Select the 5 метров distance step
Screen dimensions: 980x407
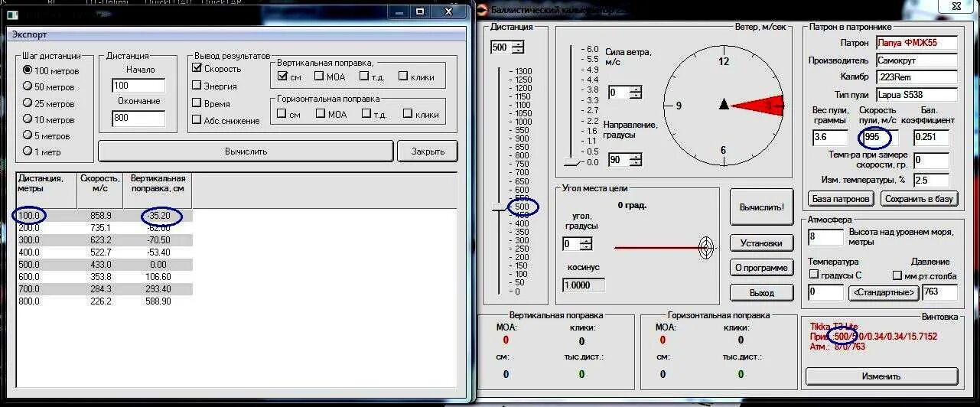(47, 135)
